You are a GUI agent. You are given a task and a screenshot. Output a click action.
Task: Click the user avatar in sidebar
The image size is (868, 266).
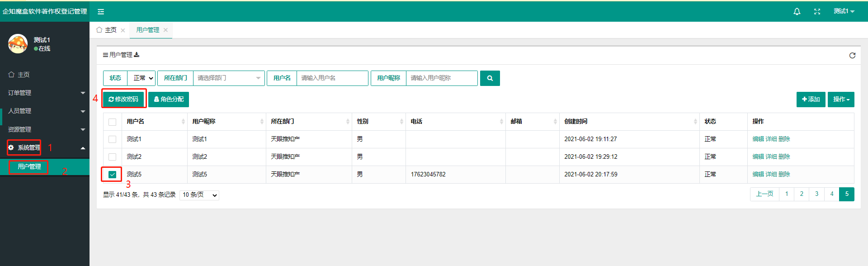point(18,44)
